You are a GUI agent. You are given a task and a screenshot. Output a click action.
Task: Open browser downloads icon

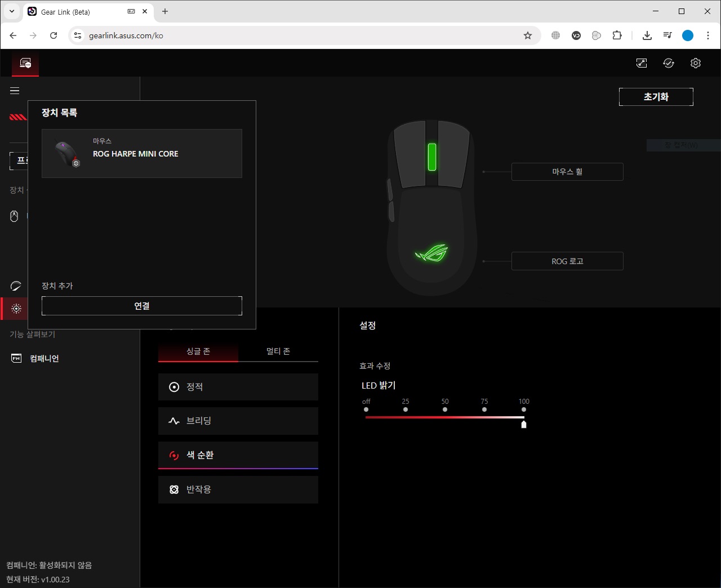click(647, 35)
